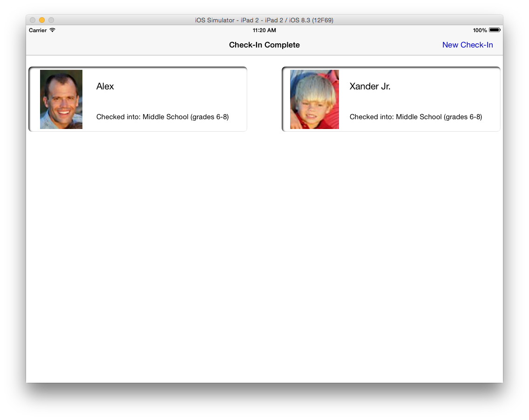Minimize the simulator with the yellow button

[42, 20]
